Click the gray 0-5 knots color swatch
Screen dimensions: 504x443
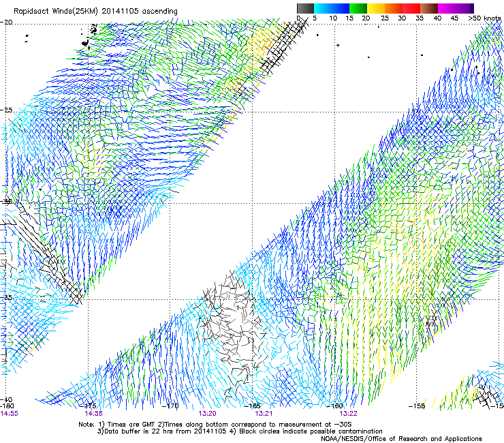(x=305, y=8)
